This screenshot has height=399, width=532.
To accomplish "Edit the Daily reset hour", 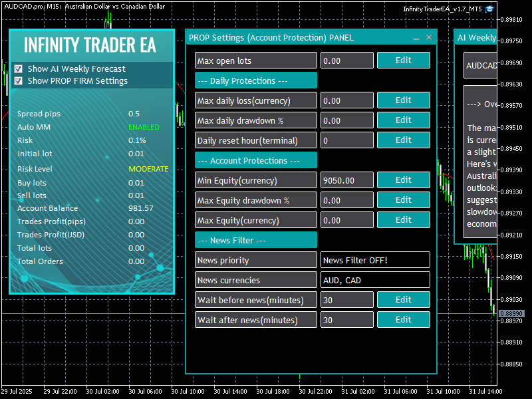I will [x=403, y=140].
